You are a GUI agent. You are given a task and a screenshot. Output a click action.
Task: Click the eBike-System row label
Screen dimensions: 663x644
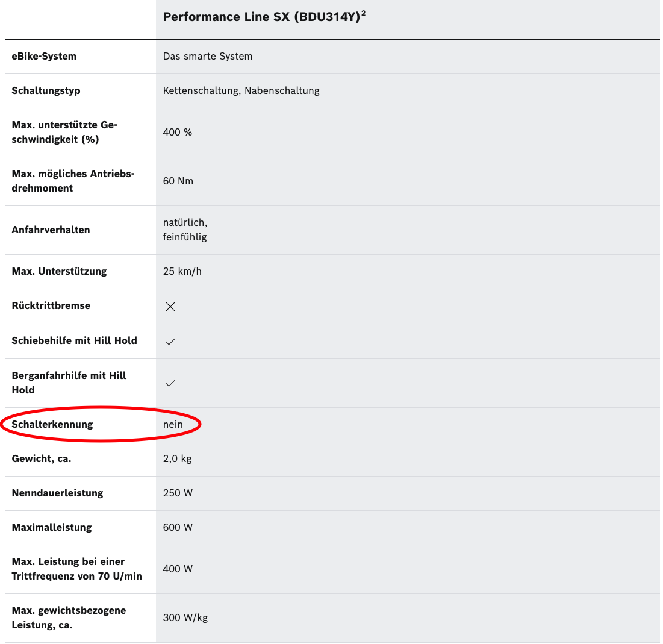(x=44, y=57)
